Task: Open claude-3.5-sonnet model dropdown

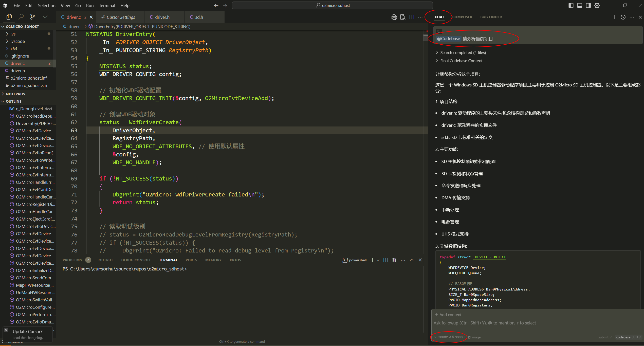Action: pyautogui.click(x=451, y=337)
